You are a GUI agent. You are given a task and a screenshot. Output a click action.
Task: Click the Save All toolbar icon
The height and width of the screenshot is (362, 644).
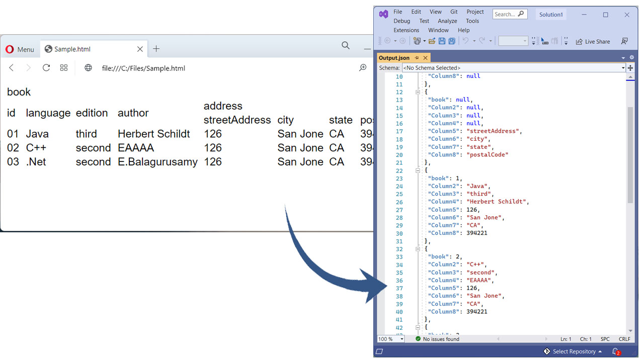(x=451, y=41)
